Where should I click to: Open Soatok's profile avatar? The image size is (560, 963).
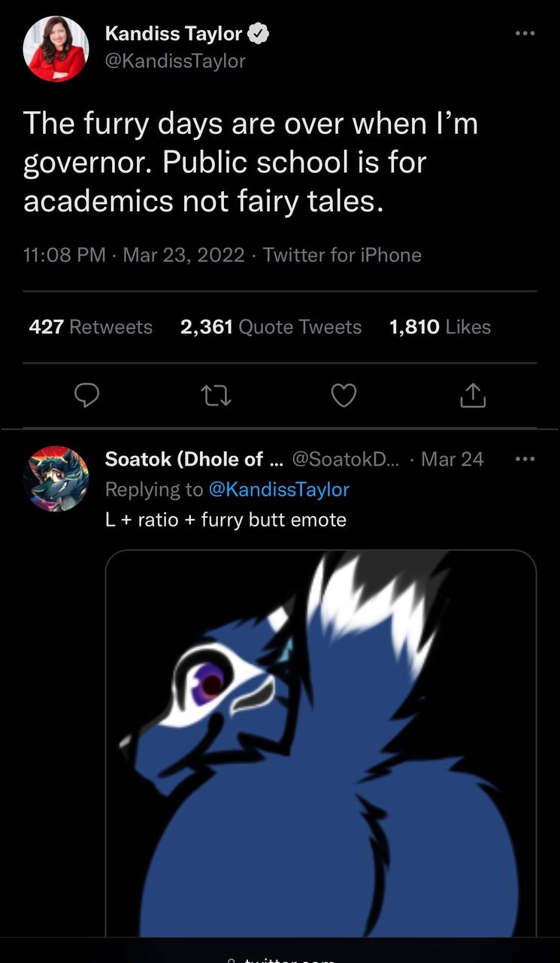tap(56, 478)
